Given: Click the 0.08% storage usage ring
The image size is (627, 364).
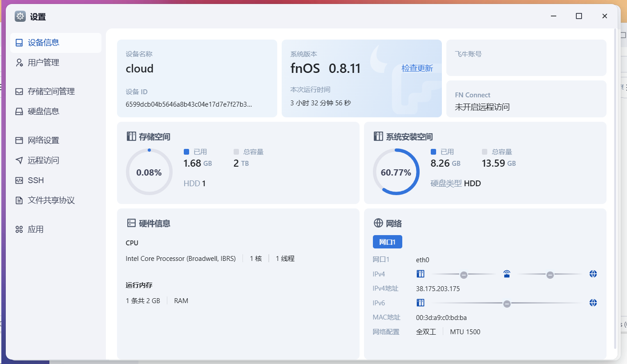Looking at the screenshot, I should coord(149,172).
